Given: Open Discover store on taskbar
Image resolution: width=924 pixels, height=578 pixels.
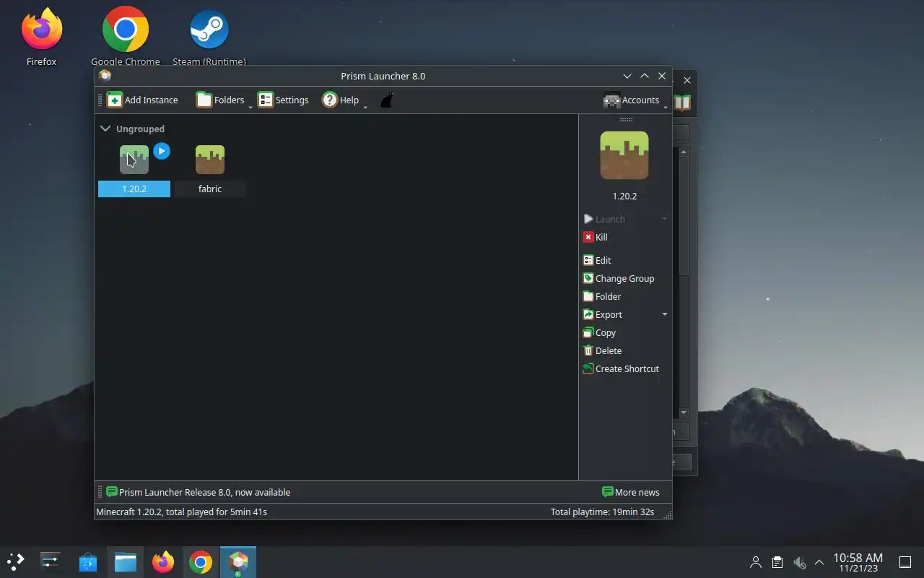Looking at the screenshot, I should coord(88,561).
